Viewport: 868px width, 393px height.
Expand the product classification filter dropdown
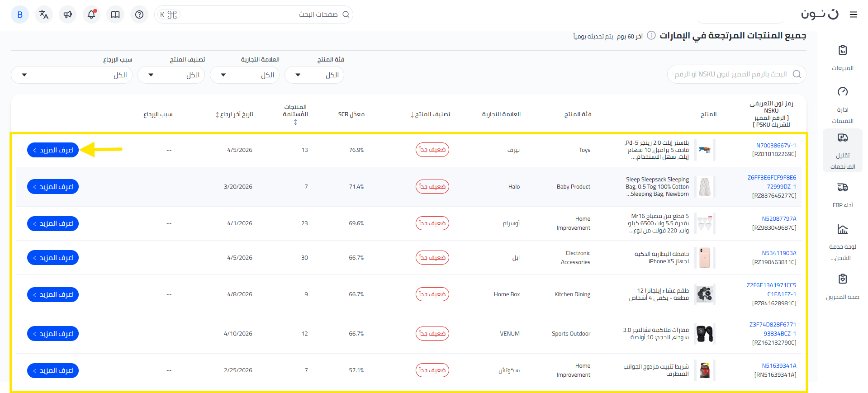click(x=171, y=75)
